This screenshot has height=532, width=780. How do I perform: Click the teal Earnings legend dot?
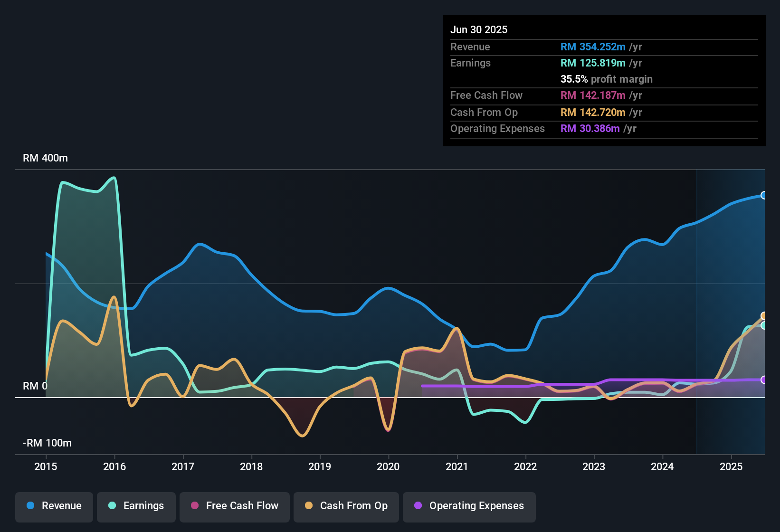click(111, 506)
